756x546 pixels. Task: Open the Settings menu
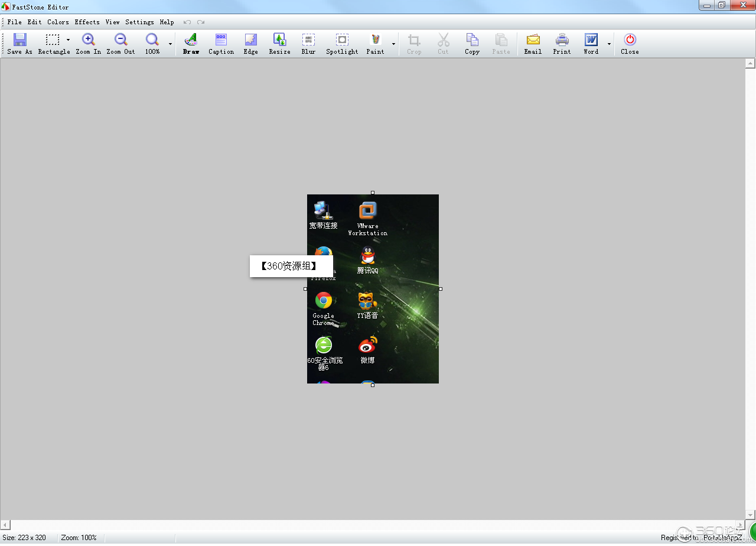click(x=139, y=22)
